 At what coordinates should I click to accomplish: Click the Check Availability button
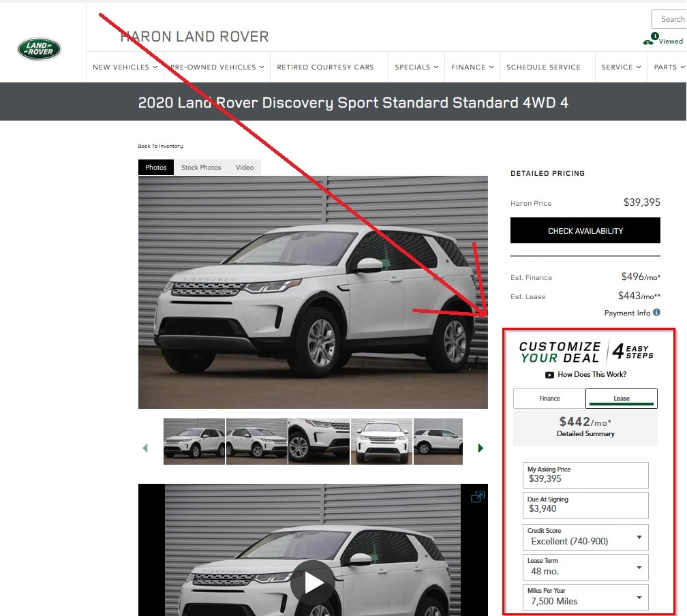point(585,230)
